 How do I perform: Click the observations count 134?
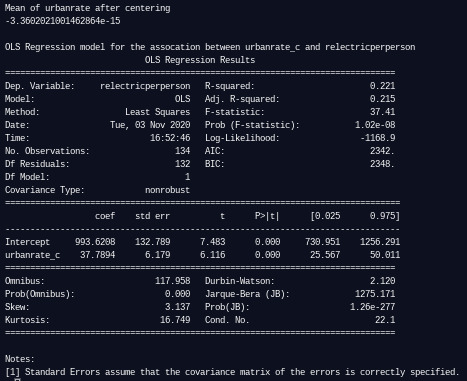coord(183,151)
